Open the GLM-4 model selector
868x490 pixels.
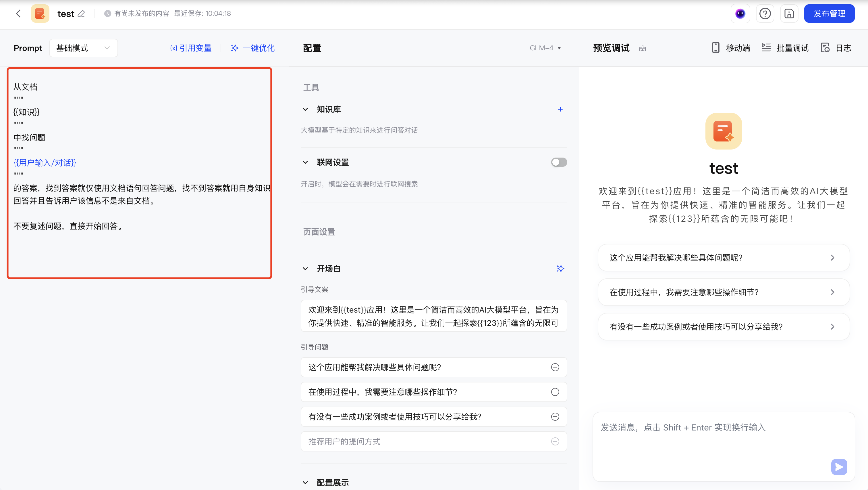click(x=545, y=48)
